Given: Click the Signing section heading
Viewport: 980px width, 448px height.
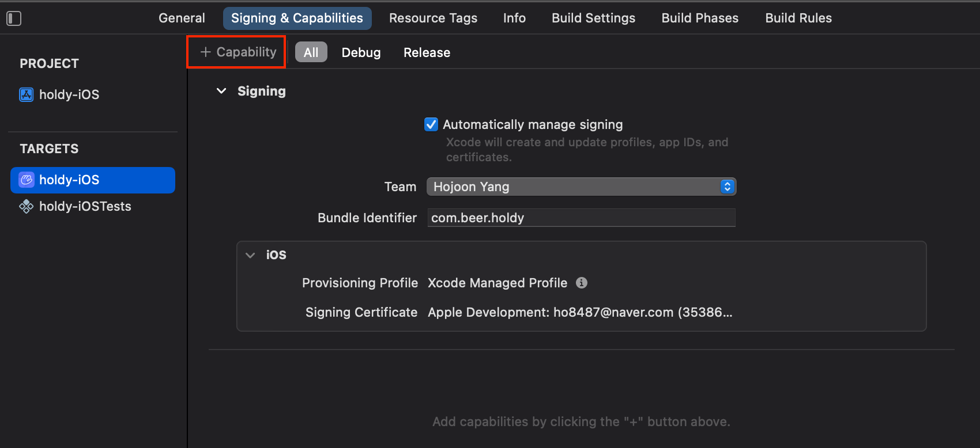Looking at the screenshot, I should (262, 91).
